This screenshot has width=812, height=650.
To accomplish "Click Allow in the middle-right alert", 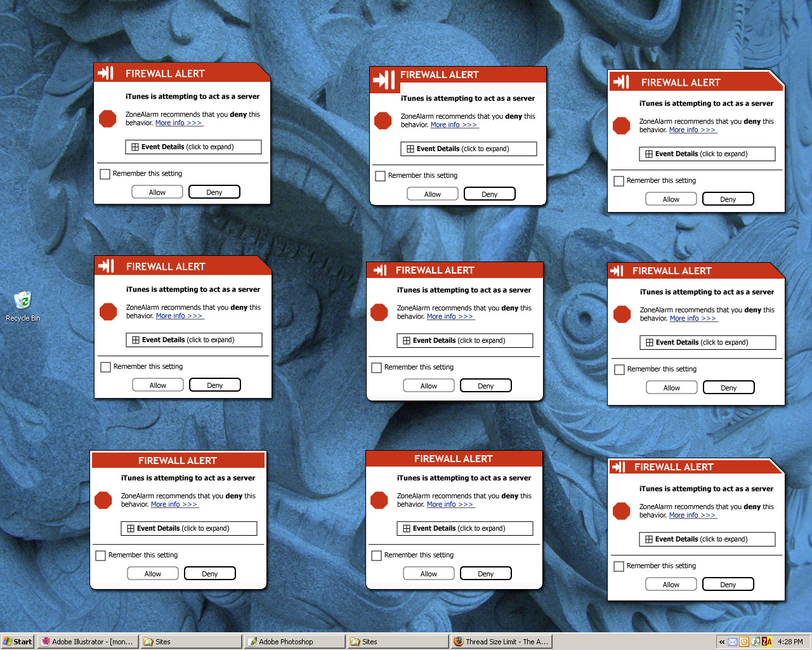I will click(672, 387).
